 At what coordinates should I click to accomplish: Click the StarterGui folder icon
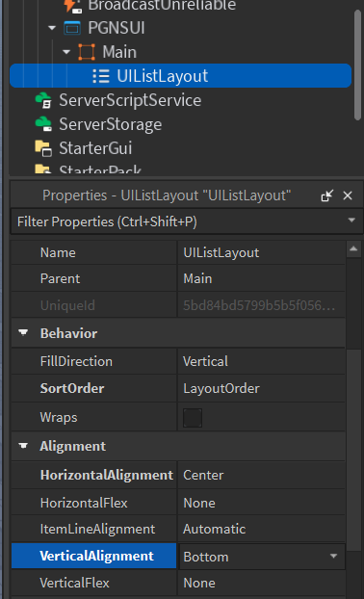[x=43, y=148]
